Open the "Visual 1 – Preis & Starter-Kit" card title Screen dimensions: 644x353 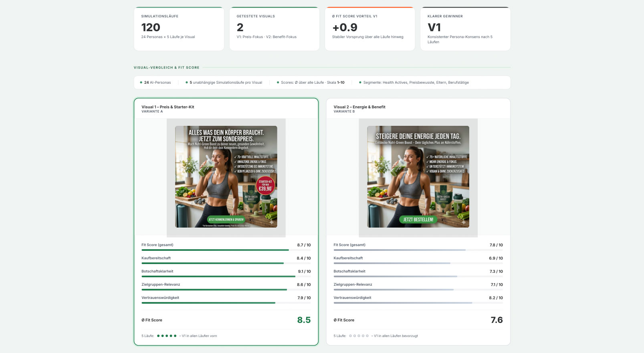[168, 107]
